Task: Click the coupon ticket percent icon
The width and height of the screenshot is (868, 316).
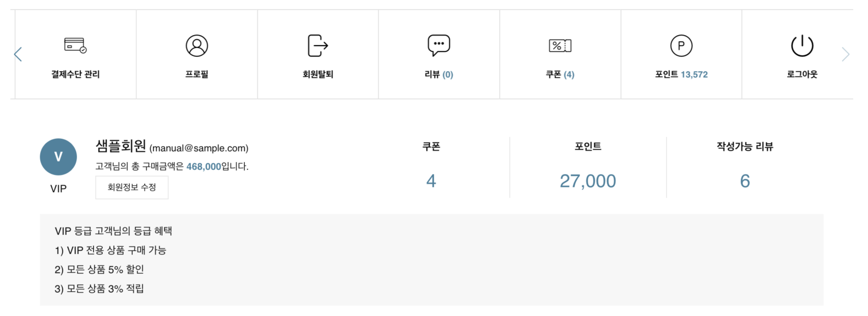Action: tap(560, 46)
